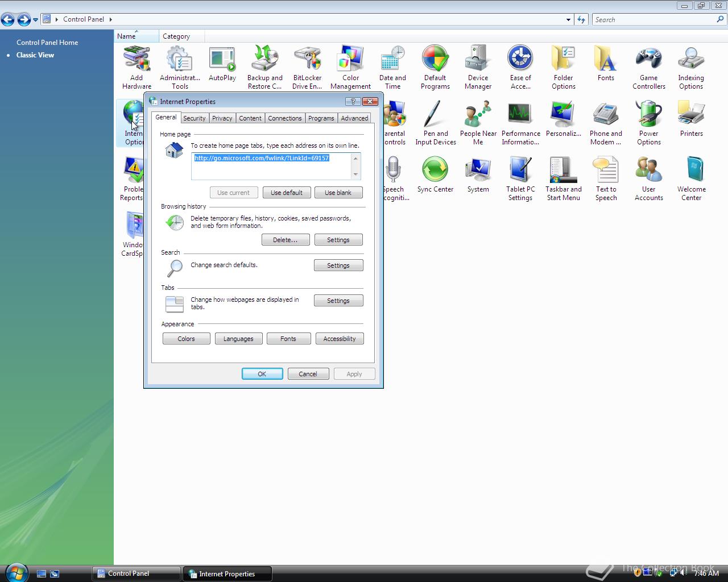Open Pen and Input Devices icon
The height and width of the screenshot is (582, 728).
pyautogui.click(x=436, y=123)
